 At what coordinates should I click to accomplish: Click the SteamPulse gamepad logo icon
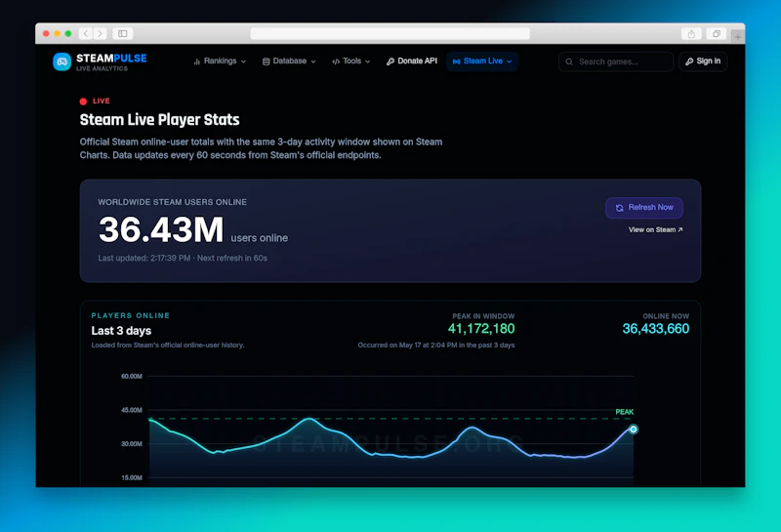62,61
